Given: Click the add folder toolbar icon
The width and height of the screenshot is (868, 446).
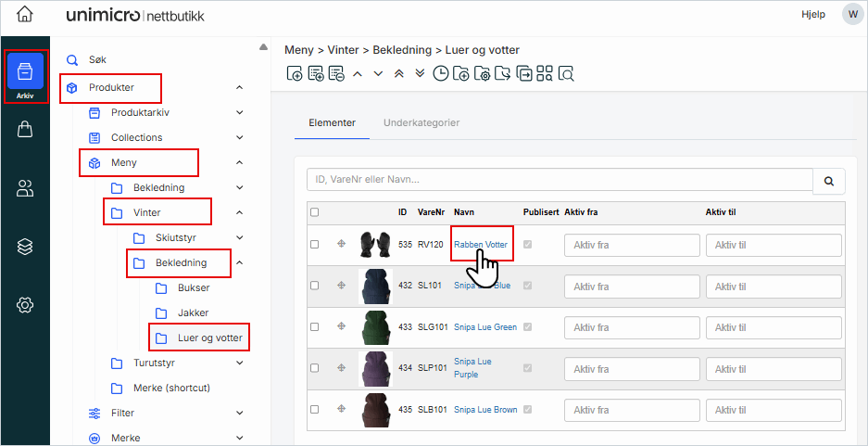Looking at the screenshot, I should click(x=461, y=74).
